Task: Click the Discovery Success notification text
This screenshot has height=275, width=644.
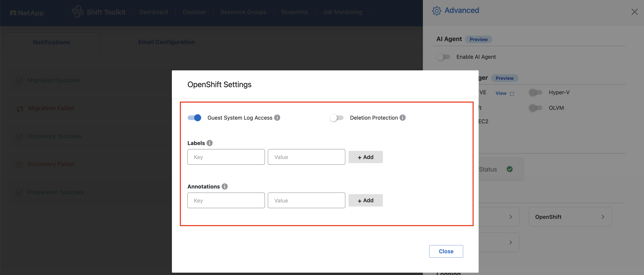Action: (x=54, y=136)
